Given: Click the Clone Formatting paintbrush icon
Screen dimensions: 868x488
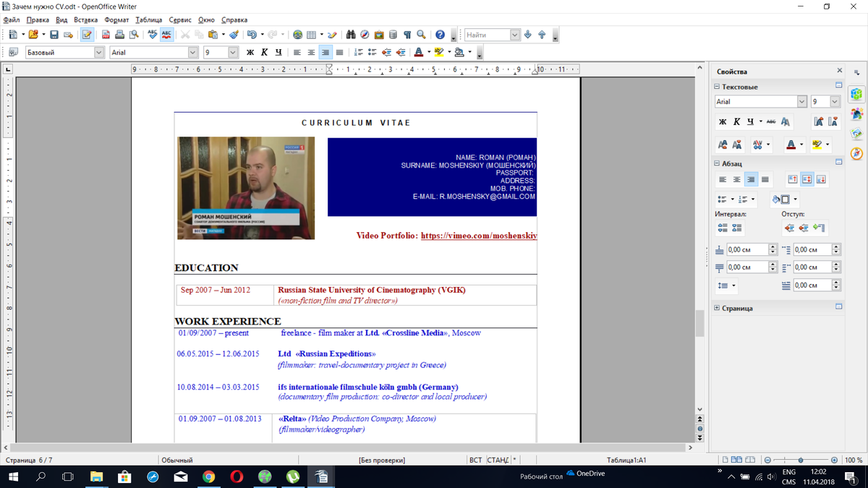Looking at the screenshot, I should (x=234, y=35).
